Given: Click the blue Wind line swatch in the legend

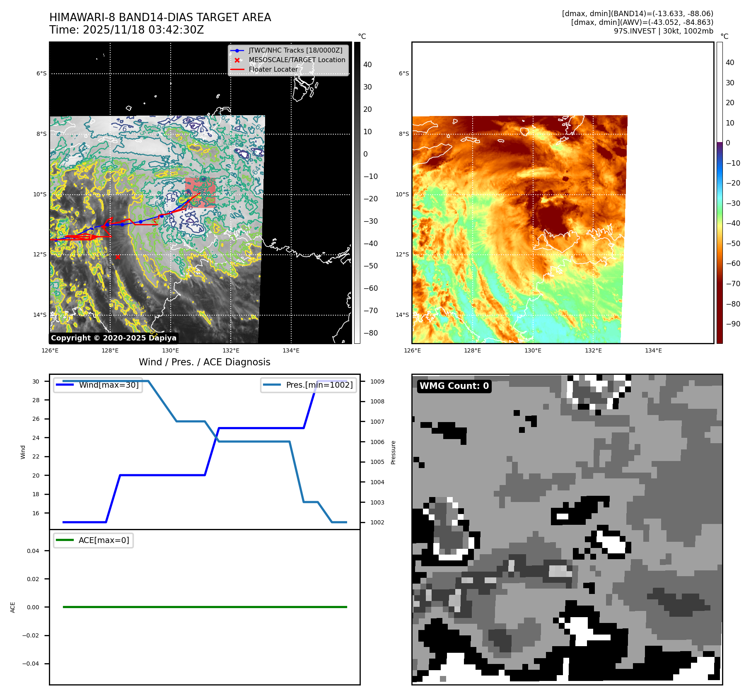Looking at the screenshot, I should 65,385.
